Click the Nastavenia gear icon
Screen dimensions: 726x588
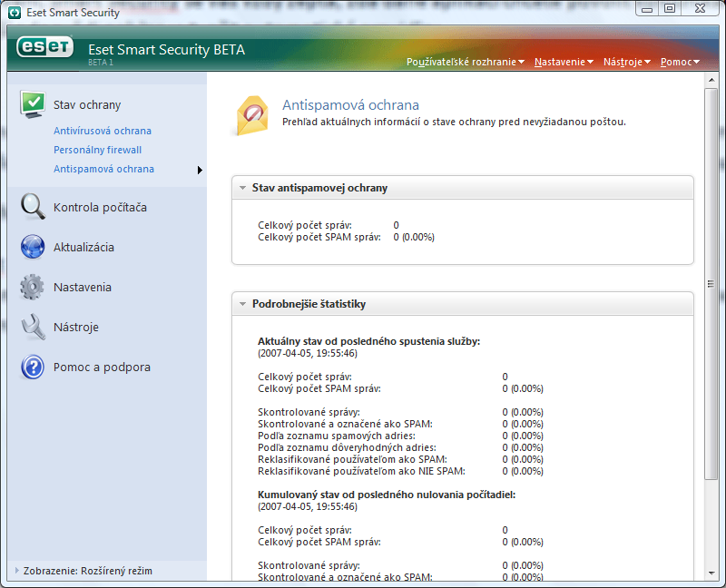click(x=32, y=287)
